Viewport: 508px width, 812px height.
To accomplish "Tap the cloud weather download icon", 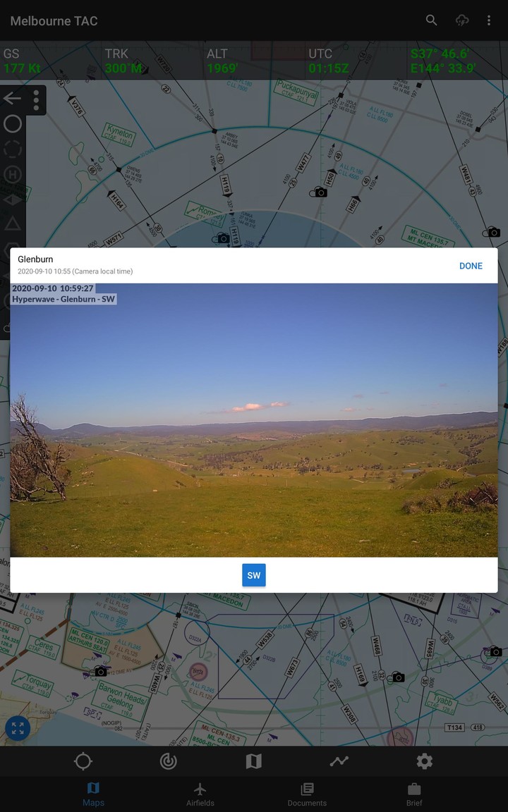I will [x=462, y=20].
